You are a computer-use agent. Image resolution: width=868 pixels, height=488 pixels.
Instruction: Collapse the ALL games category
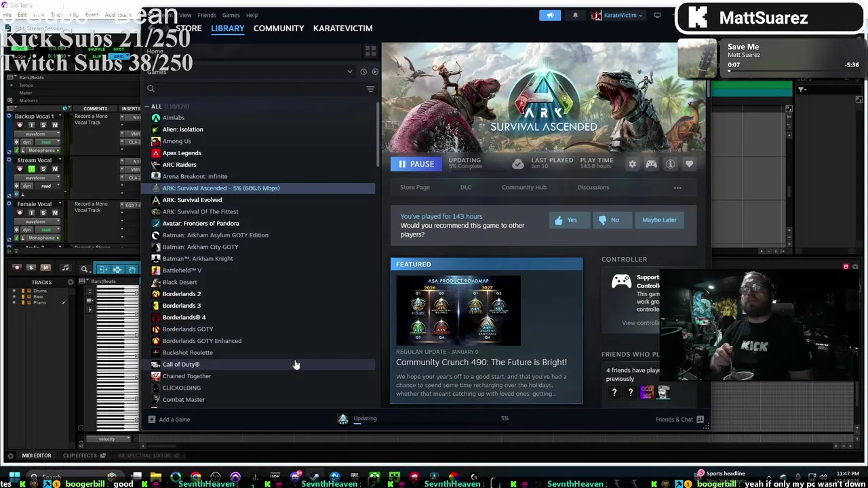click(x=147, y=106)
